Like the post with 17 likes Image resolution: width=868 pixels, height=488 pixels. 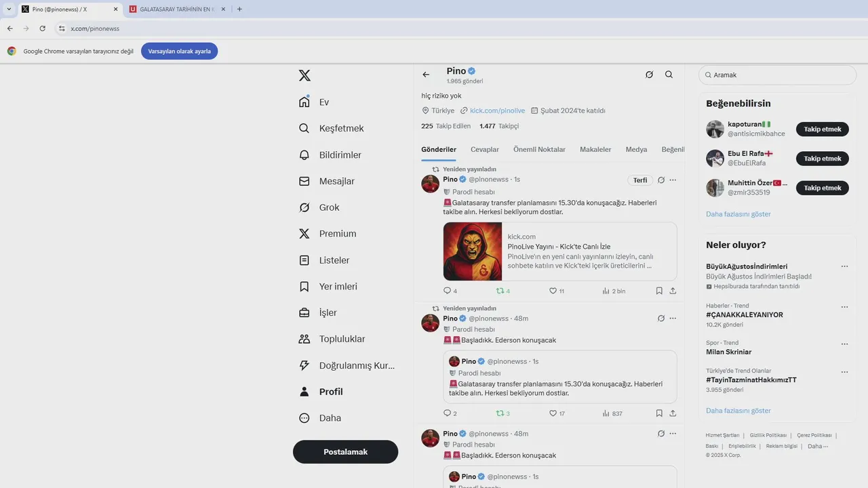557,413
